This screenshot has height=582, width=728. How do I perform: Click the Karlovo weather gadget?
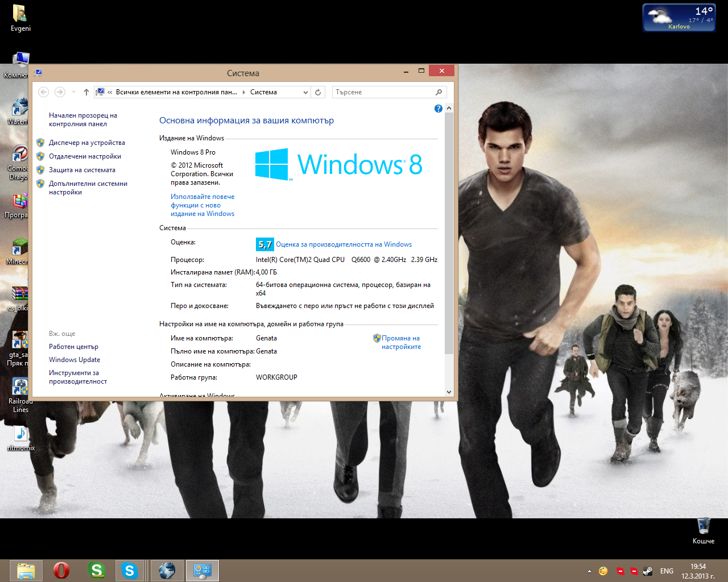click(679, 18)
